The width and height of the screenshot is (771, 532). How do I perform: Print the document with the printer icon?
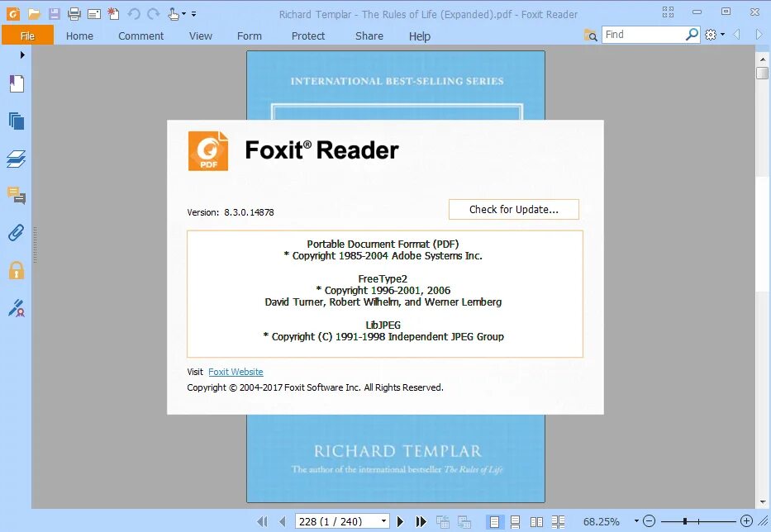(x=74, y=14)
